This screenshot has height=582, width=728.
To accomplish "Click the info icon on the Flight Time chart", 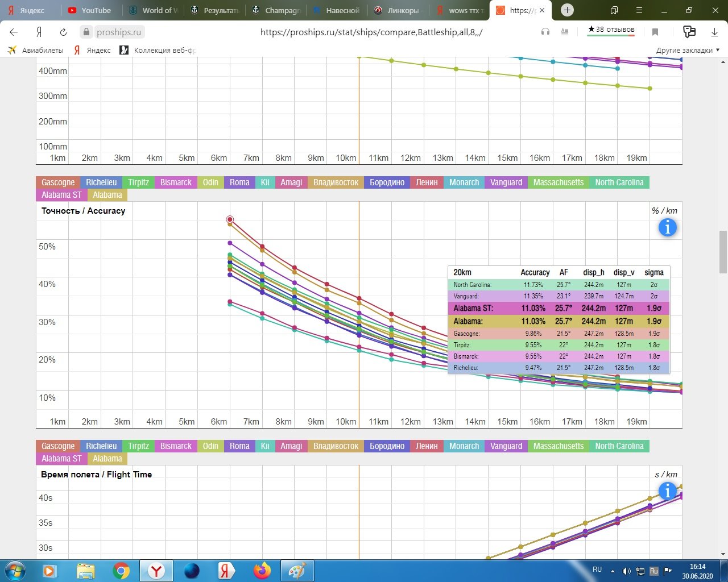I will click(667, 490).
